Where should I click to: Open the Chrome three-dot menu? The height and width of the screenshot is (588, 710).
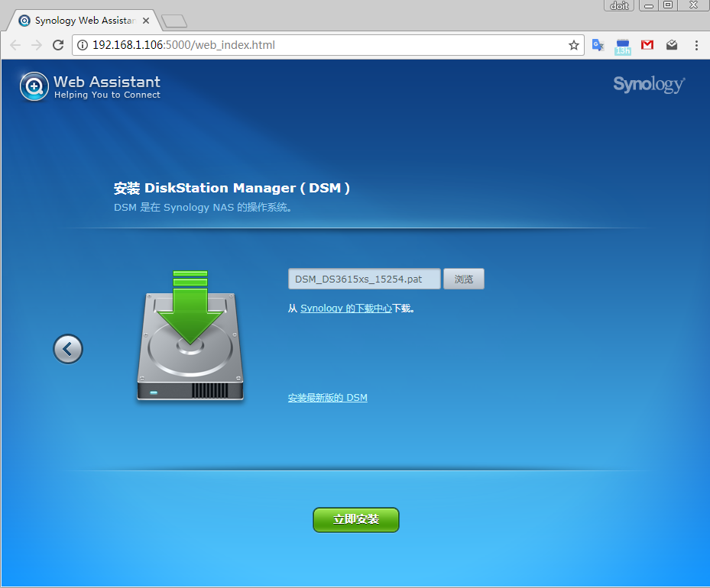click(696, 45)
